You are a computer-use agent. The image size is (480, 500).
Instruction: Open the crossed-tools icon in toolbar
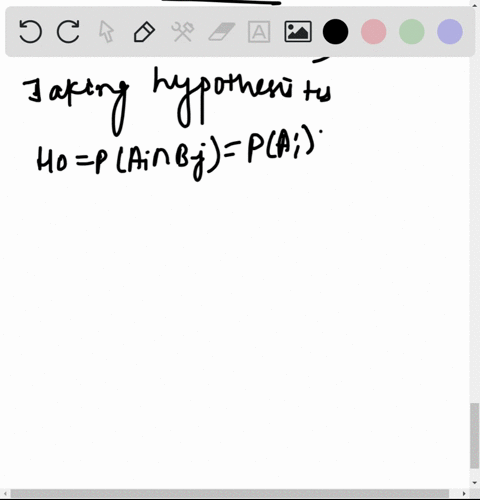coord(183,32)
